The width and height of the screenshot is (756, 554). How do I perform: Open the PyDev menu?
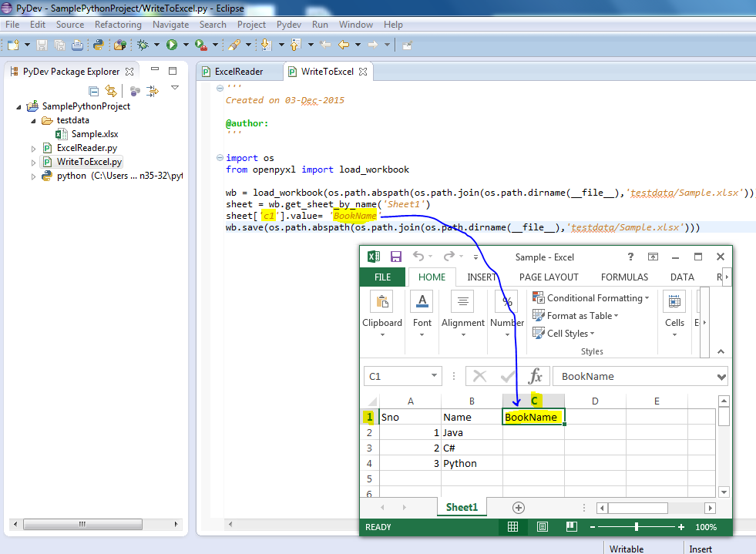point(288,24)
